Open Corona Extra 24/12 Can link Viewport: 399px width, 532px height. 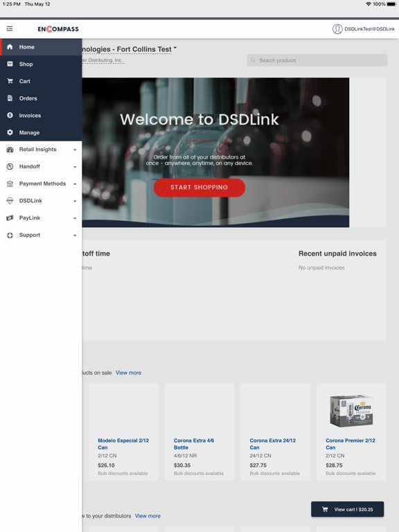tap(272, 444)
